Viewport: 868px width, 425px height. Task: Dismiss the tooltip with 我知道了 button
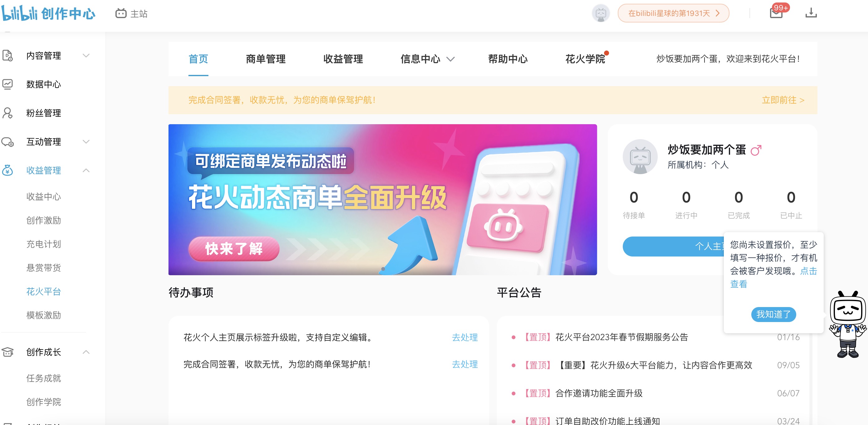pos(773,314)
